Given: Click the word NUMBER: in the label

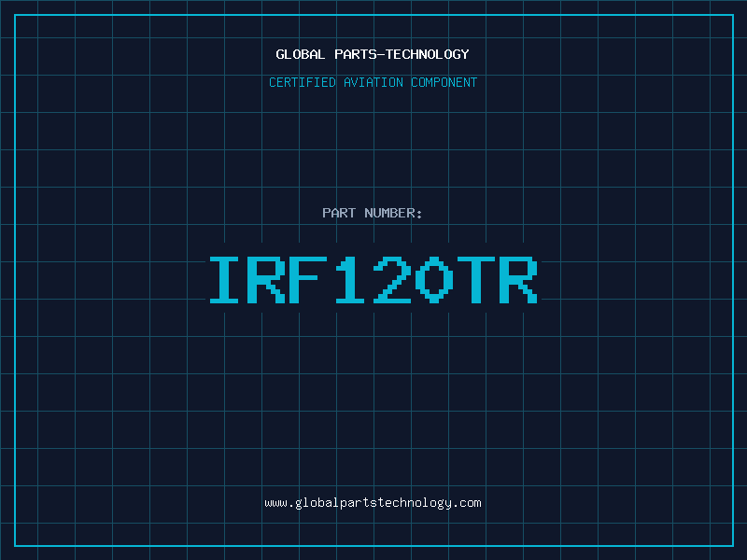Looking at the screenshot, I should point(393,213).
